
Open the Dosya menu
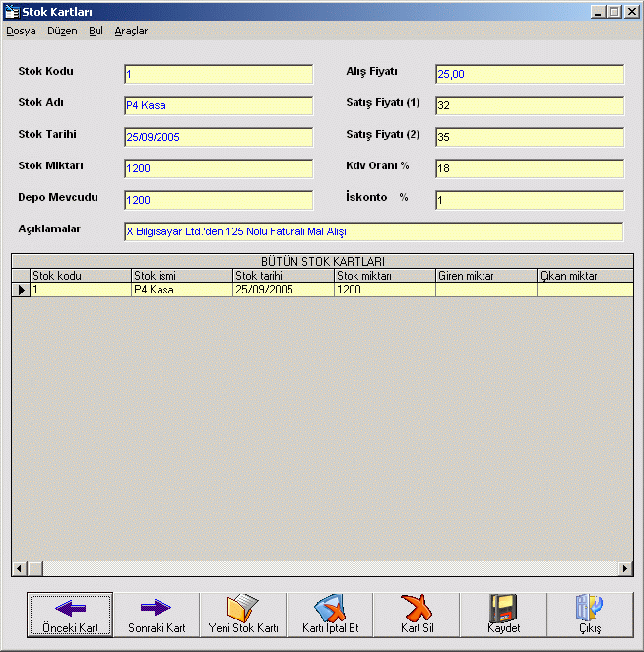click(21, 31)
